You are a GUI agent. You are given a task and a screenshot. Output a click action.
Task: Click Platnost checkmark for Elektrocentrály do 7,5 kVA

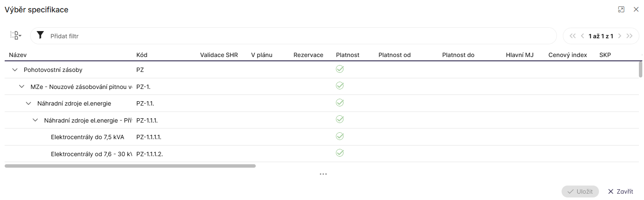[339, 136]
